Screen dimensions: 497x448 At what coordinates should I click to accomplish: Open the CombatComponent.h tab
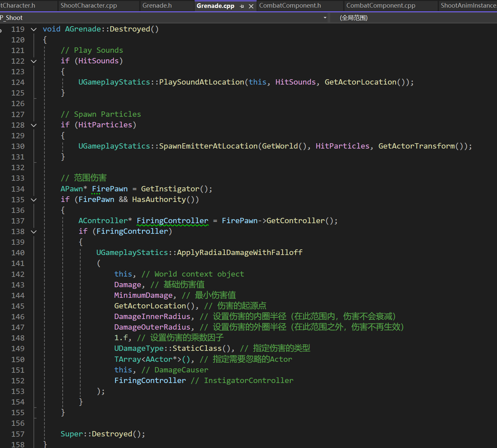(290, 6)
